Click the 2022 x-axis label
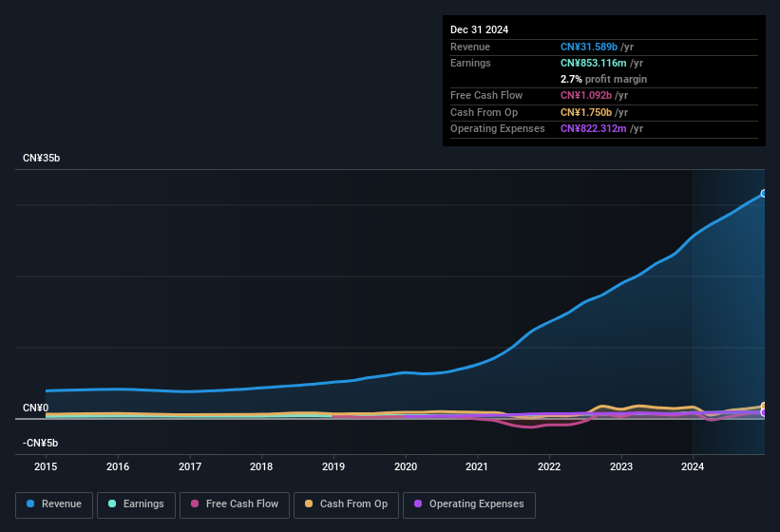 549,466
